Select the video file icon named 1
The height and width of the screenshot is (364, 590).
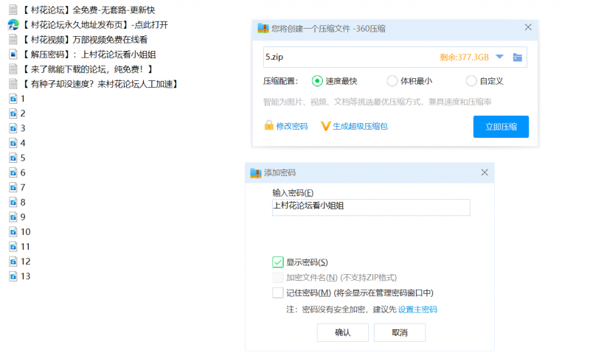[x=13, y=98]
